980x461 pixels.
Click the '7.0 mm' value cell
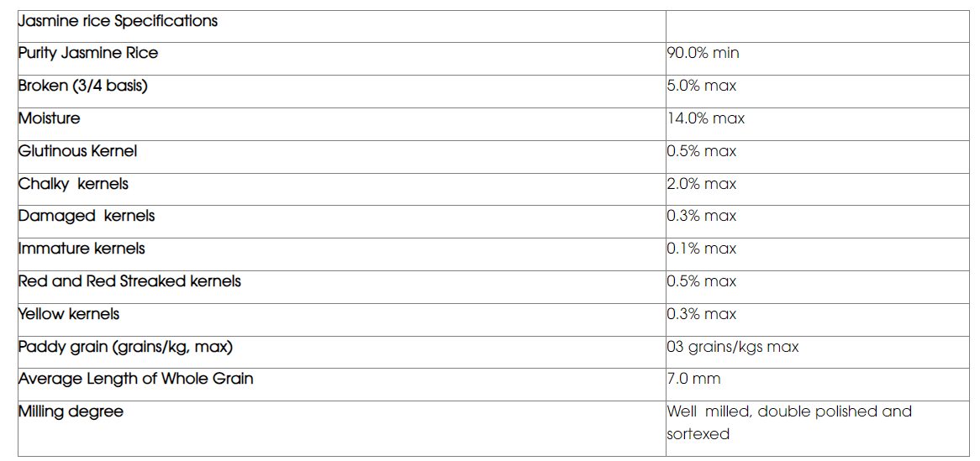694,379
